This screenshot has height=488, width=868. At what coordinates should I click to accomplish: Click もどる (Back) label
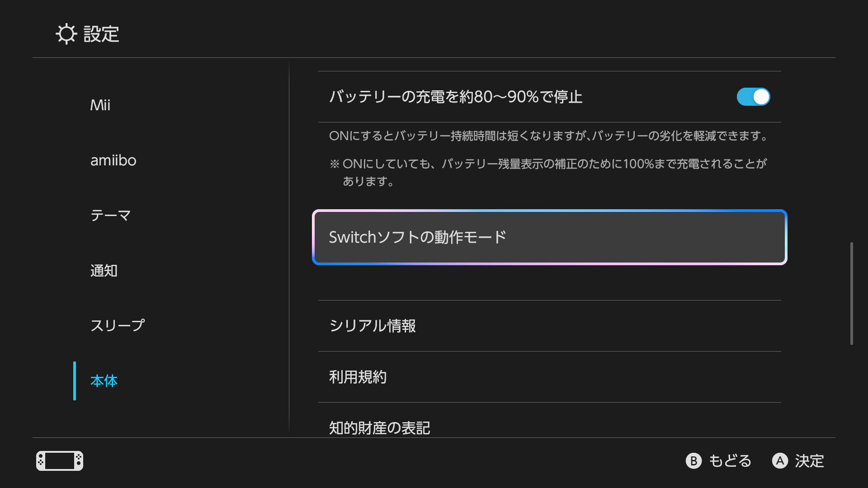[730, 461]
